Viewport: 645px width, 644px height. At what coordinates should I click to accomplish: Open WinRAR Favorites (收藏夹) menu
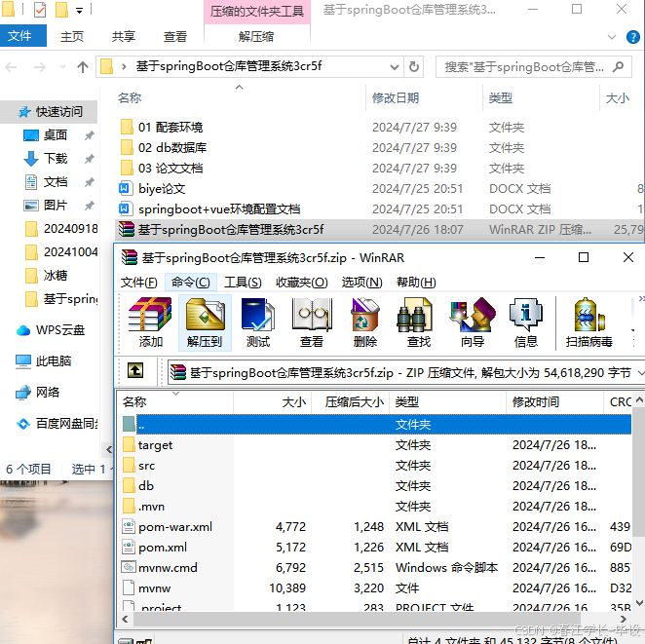[301, 283]
